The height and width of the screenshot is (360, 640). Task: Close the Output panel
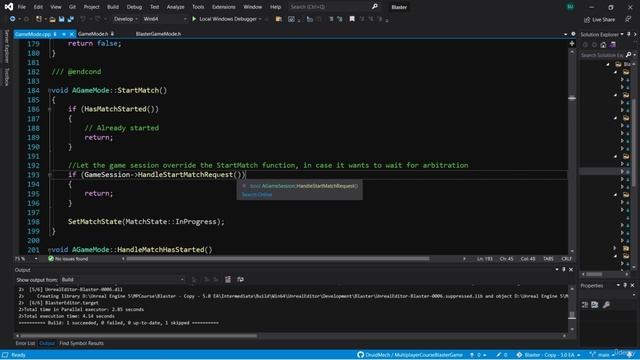tap(571, 269)
